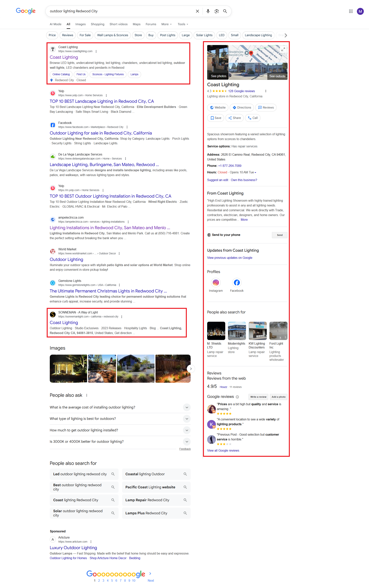Expand the map in the knowledge panel
Viewport: 369px width, 588px height.
[x=283, y=49]
